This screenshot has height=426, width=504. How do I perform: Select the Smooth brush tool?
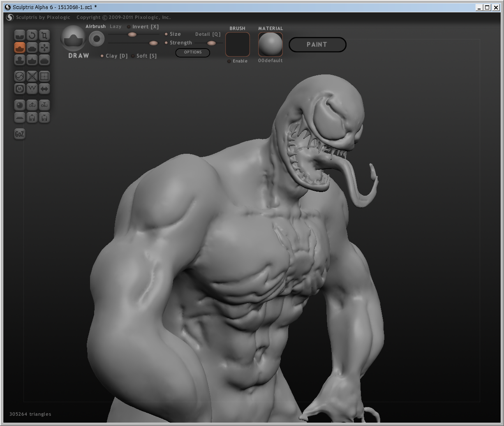point(44,60)
